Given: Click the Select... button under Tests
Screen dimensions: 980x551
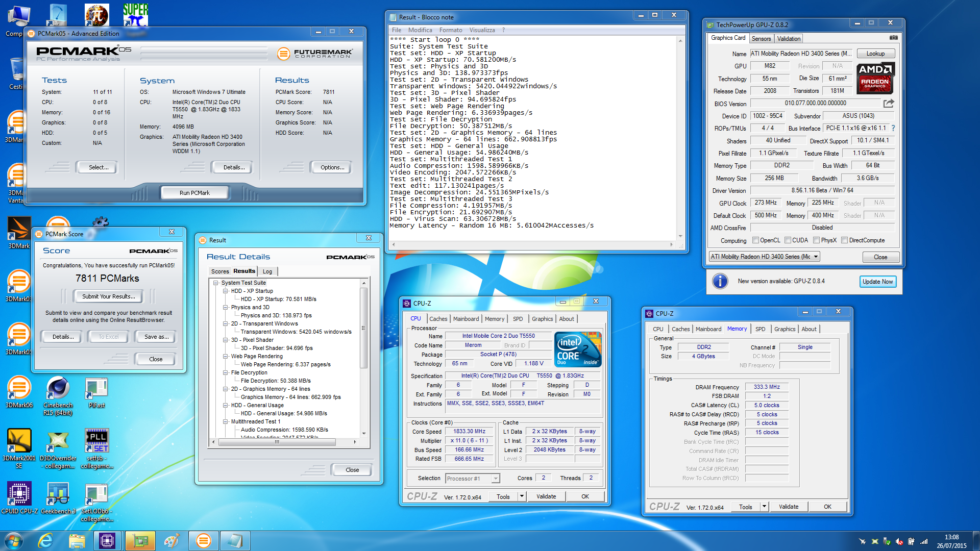Looking at the screenshot, I should point(98,167).
